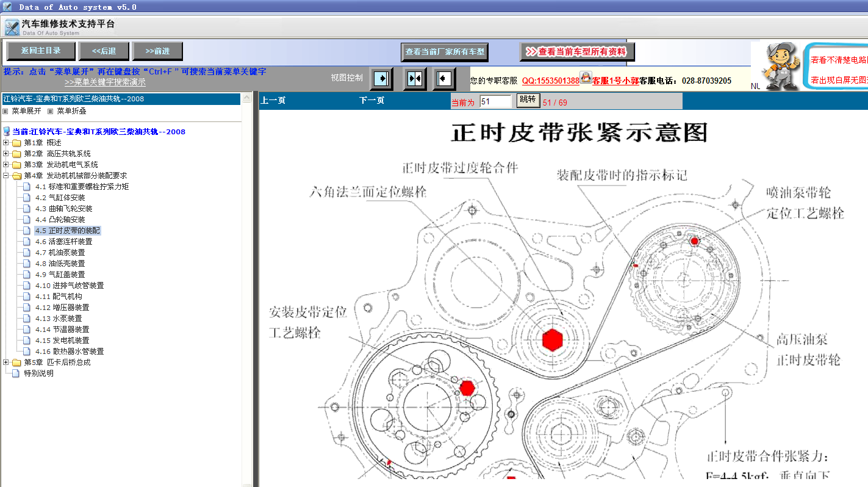Click the page icon of 4.8 油底壳装置
This screenshot has width=868, height=487.
point(27,264)
